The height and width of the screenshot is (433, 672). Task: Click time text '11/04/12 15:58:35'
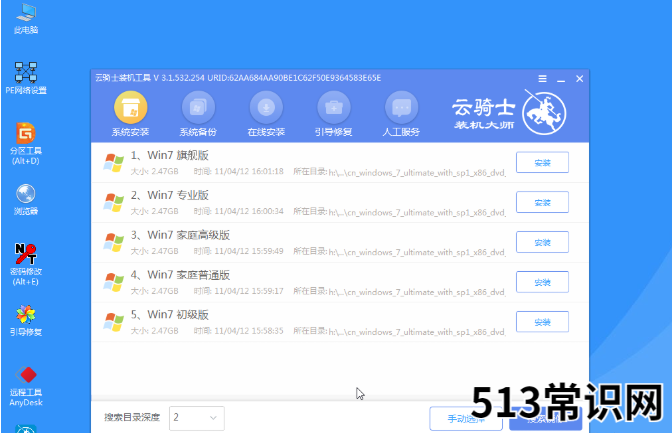(x=249, y=331)
